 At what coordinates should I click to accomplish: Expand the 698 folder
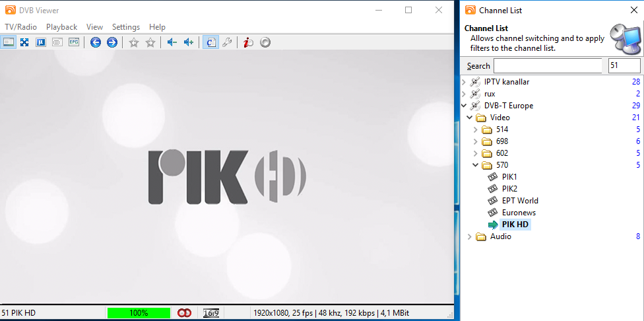(x=476, y=141)
